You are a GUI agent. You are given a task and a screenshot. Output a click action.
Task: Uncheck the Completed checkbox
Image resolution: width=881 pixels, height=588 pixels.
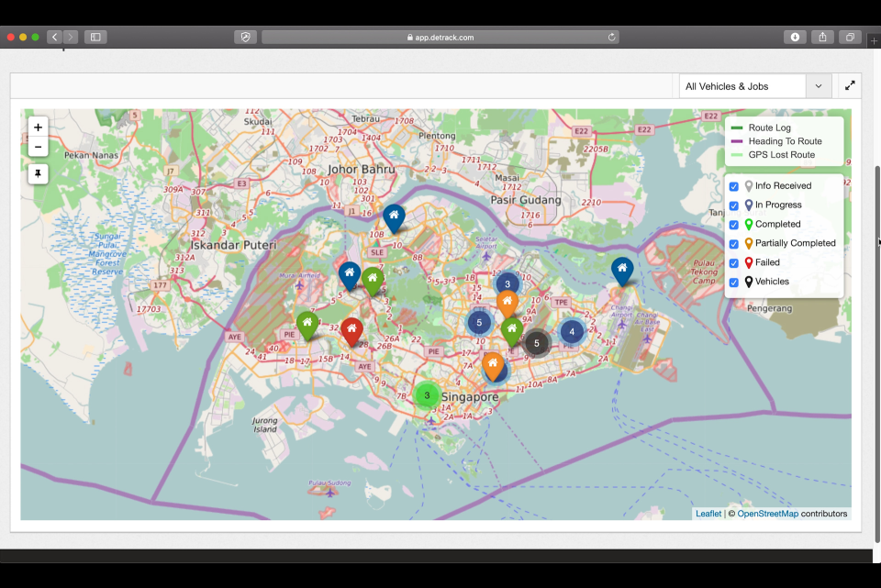coord(734,225)
